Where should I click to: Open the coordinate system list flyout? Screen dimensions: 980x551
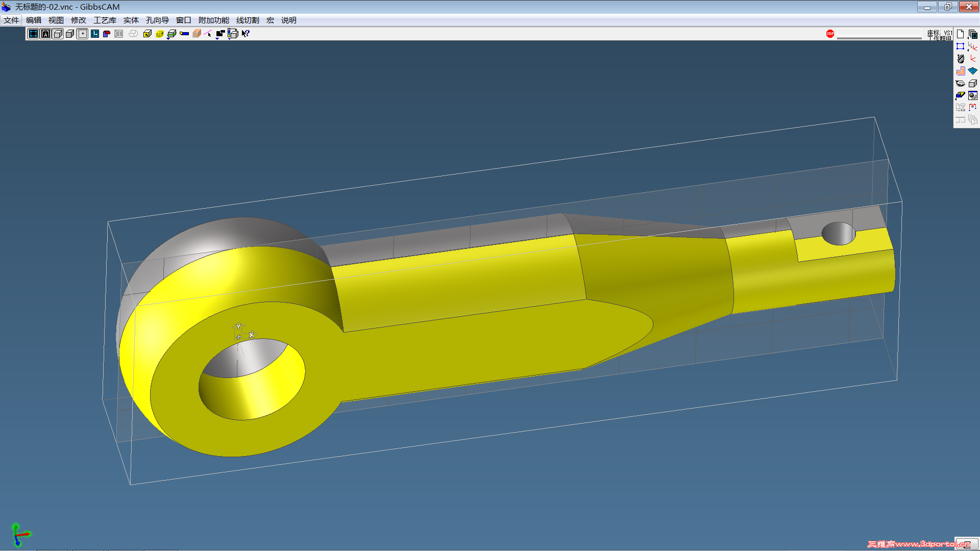coord(973,46)
